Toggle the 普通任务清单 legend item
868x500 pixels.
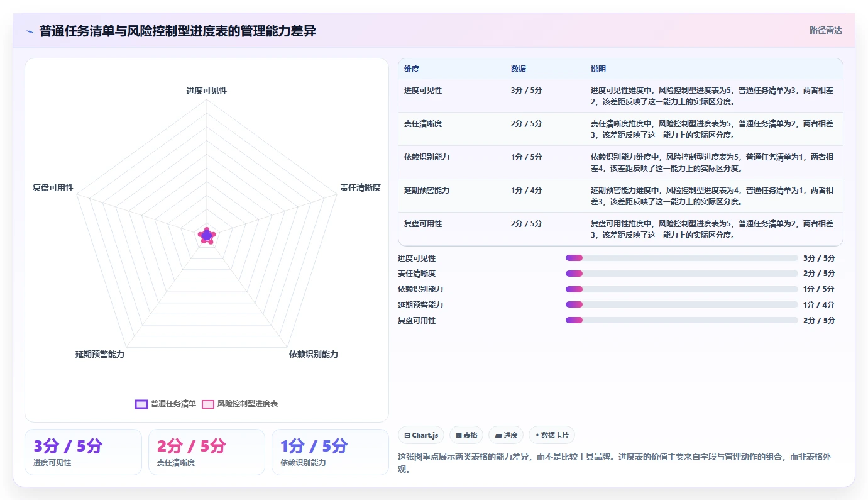[166, 404]
